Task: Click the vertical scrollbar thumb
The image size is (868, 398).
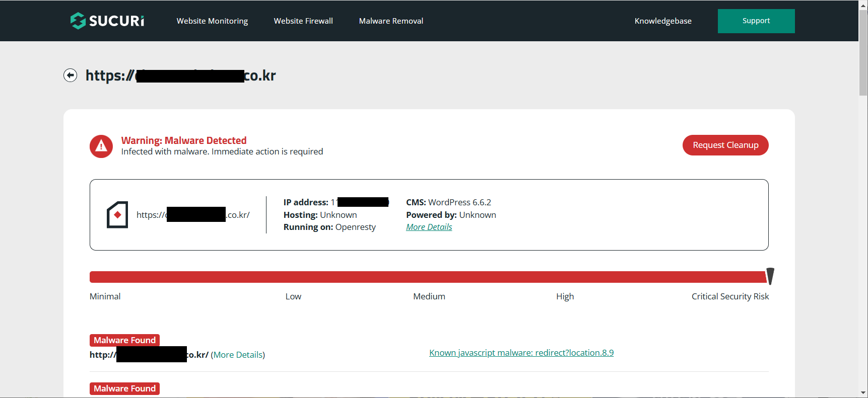Action: [x=863, y=53]
